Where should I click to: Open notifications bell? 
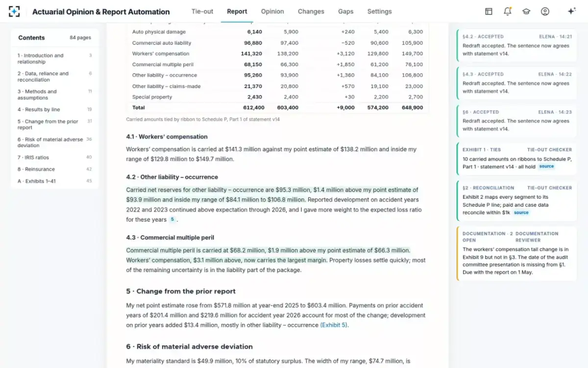(507, 11)
